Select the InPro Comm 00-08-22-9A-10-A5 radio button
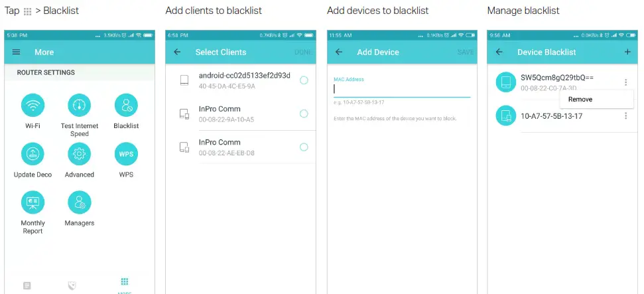 (304, 113)
